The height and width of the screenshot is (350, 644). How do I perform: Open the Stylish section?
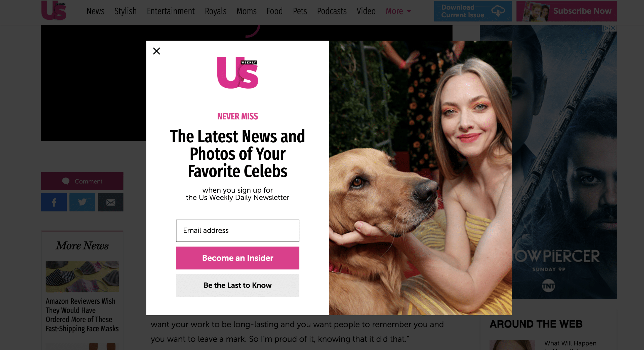(x=126, y=11)
